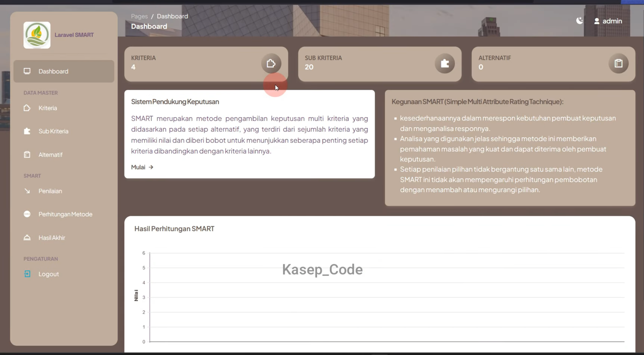
Task: Click the Mulai arrow link
Action: (x=142, y=167)
